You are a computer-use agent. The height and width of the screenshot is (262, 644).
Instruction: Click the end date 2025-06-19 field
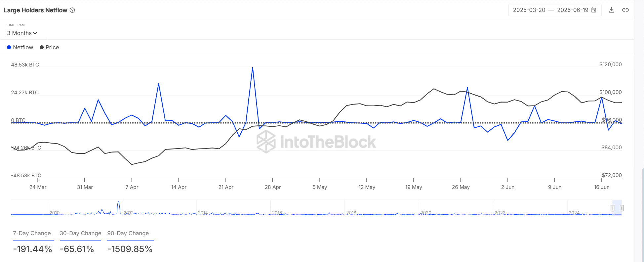coord(573,10)
